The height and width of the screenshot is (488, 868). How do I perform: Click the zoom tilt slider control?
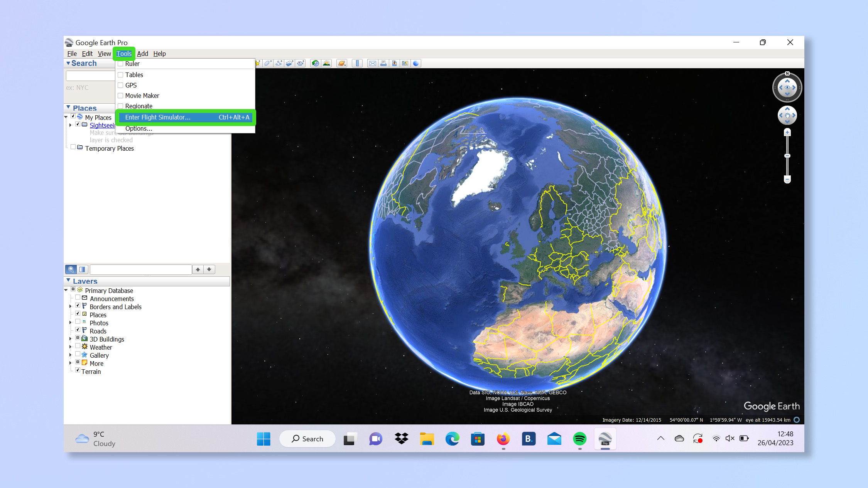(x=787, y=157)
